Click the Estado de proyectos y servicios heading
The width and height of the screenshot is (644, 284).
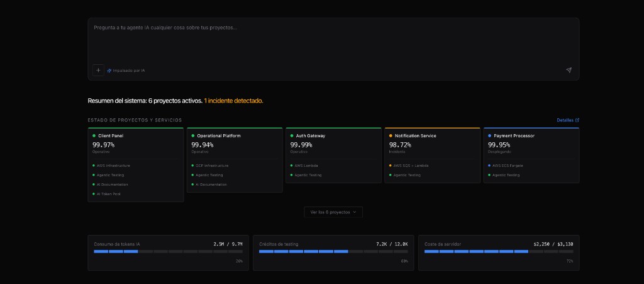click(135, 120)
